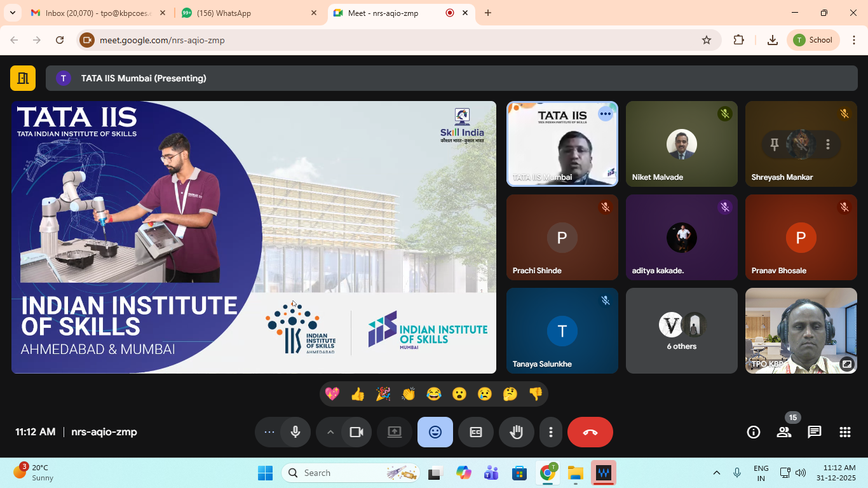The height and width of the screenshot is (488, 868).
Task: Toggle closed captions
Action: click(x=475, y=432)
